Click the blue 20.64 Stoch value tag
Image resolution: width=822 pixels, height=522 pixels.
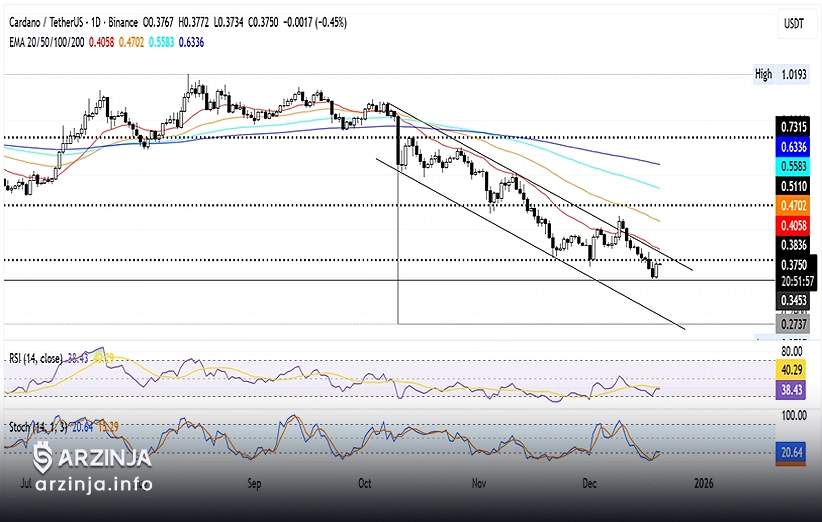pos(790,453)
